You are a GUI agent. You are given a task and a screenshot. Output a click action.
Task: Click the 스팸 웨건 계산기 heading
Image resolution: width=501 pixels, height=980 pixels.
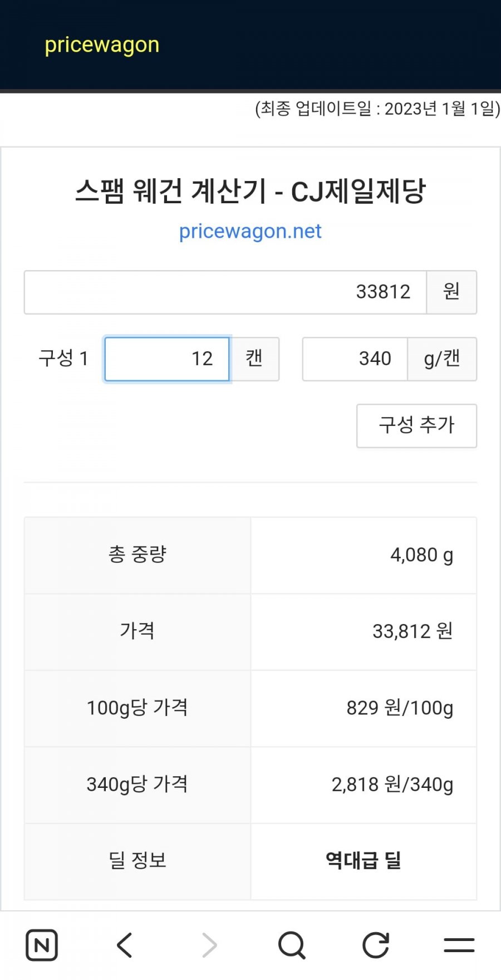point(250,191)
